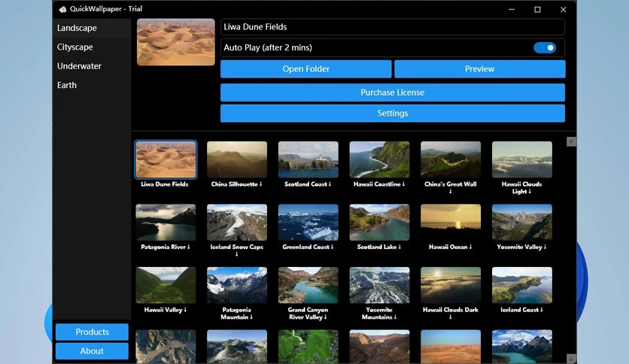Choose the Earth category
The width and height of the screenshot is (629, 364).
tap(92, 85)
